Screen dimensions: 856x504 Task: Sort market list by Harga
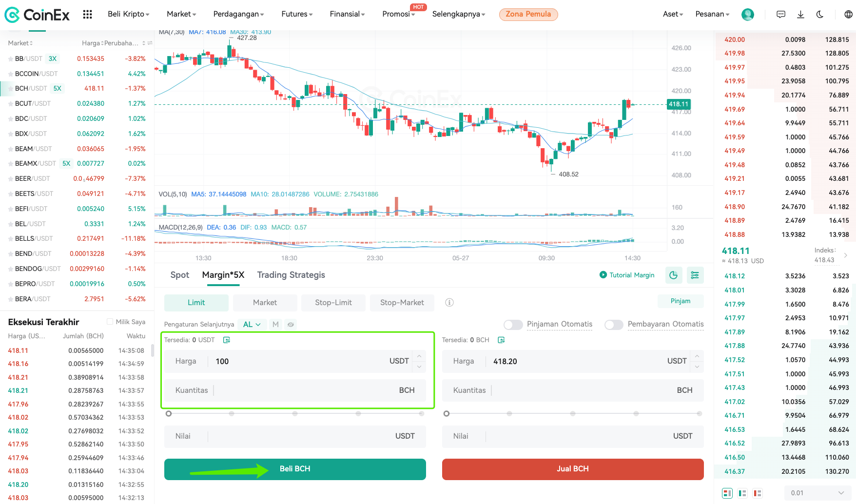[x=92, y=43]
